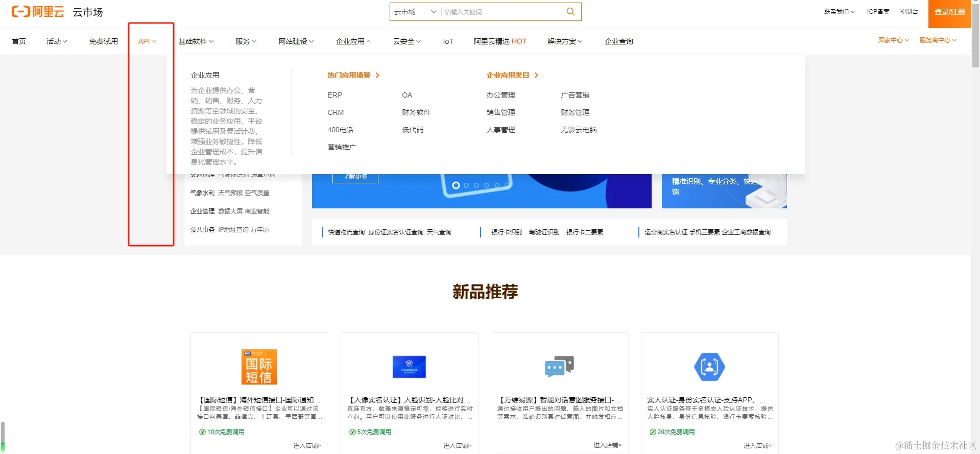The height and width of the screenshot is (454, 980).
Task: Expand the 解决方案 nav menu
Action: click(564, 41)
